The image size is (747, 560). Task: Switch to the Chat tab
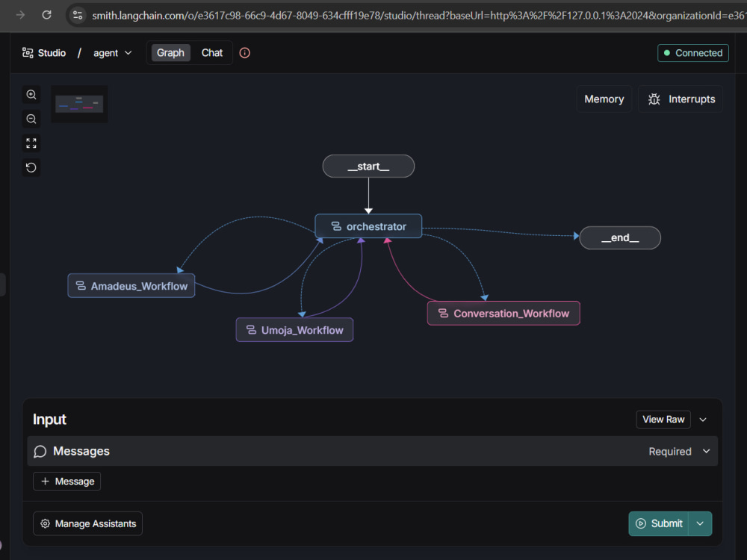[212, 53]
